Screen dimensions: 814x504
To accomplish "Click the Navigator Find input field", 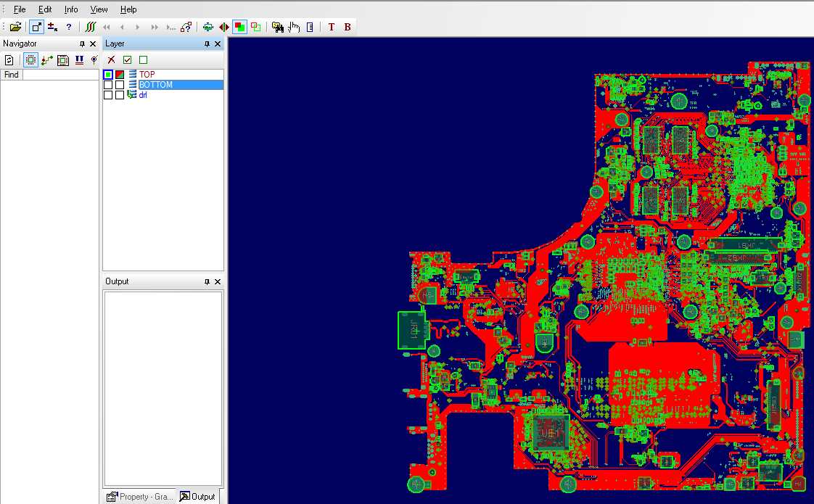I will (x=60, y=75).
